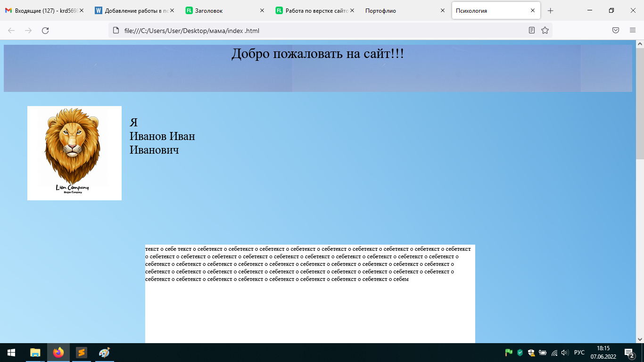Click the heading Добро пожаловать на сайт!!!

(x=318, y=54)
